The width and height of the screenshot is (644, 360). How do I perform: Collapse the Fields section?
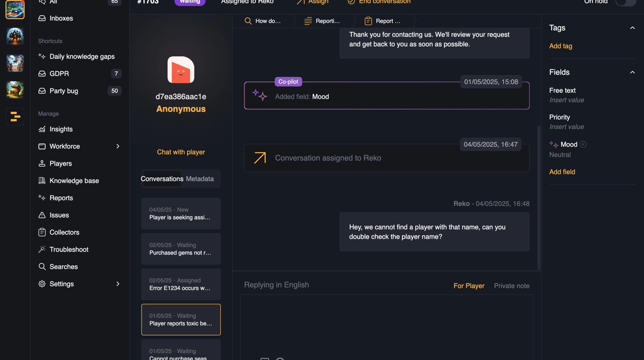(x=632, y=72)
